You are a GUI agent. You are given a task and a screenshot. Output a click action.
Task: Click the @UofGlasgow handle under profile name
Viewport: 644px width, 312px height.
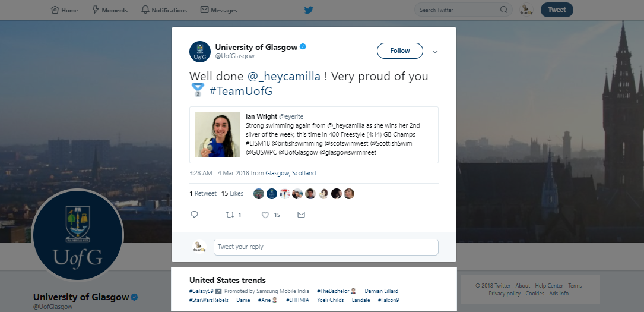[x=53, y=307]
